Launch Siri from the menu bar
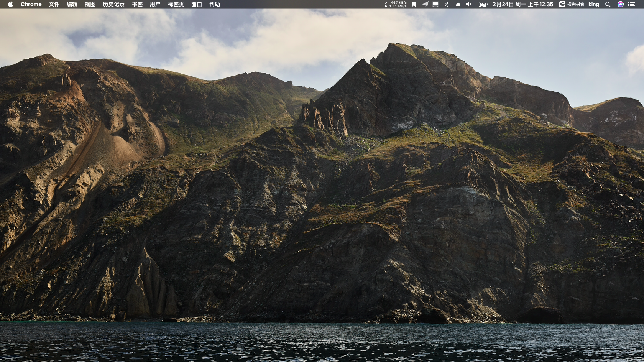The image size is (644, 362). point(621,4)
